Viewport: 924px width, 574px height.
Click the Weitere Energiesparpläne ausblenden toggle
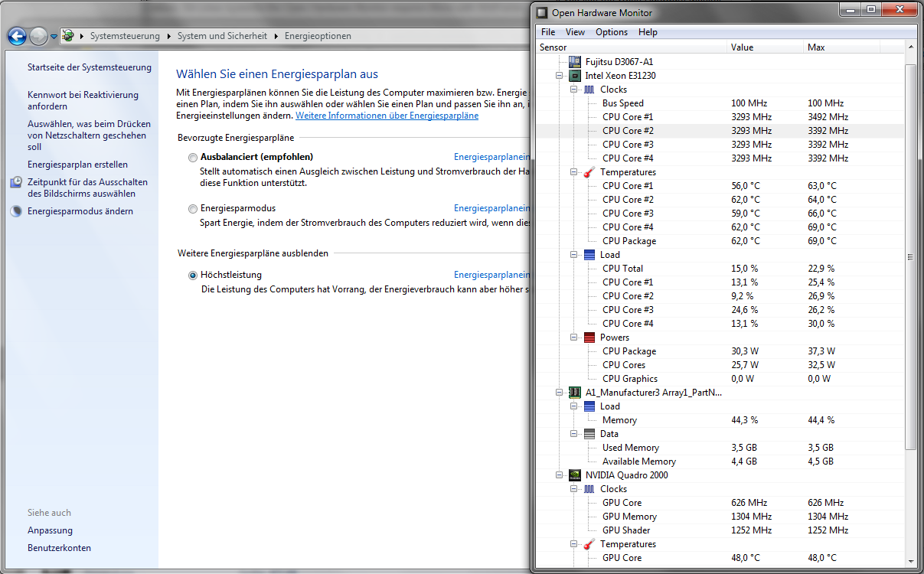253,253
